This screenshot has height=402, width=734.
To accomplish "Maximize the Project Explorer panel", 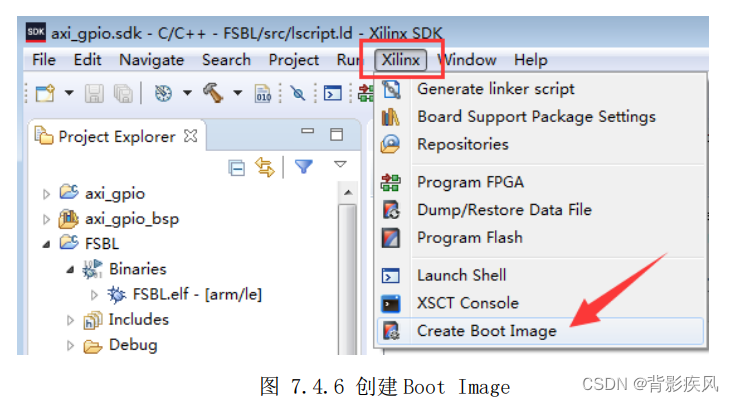I will point(337,134).
